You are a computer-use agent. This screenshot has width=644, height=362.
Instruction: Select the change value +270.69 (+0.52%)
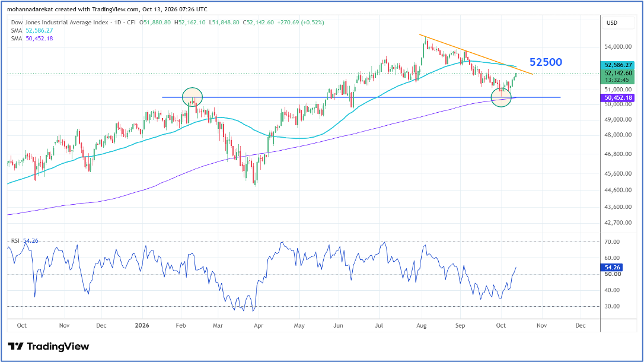click(301, 23)
